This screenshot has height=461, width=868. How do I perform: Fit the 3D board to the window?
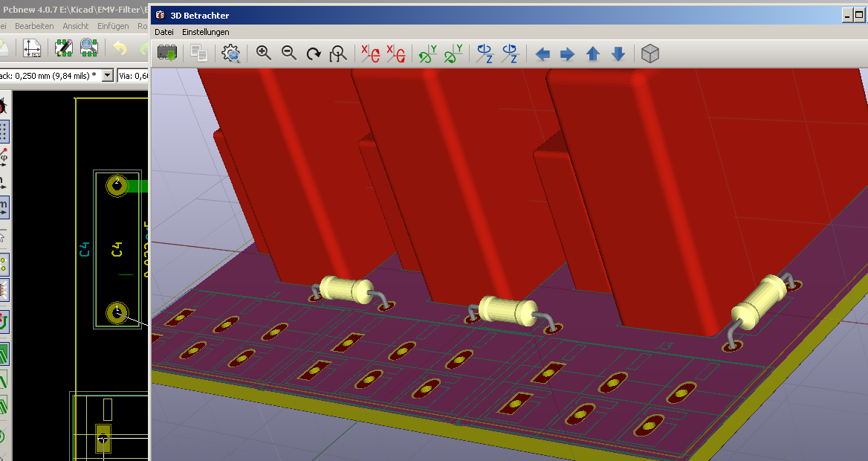point(339,54)
